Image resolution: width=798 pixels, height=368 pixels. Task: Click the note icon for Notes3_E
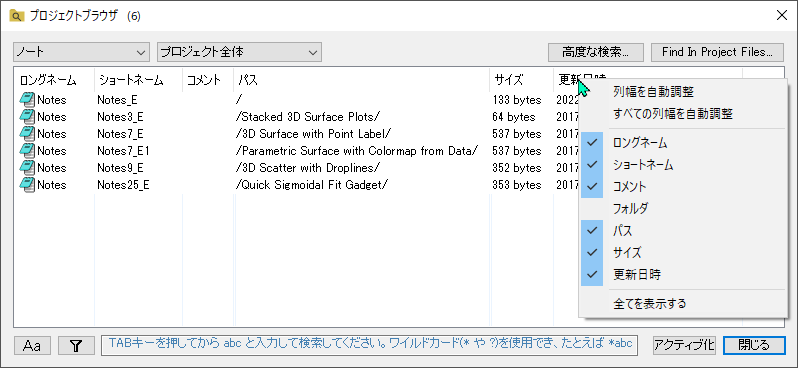pos(27,117)
